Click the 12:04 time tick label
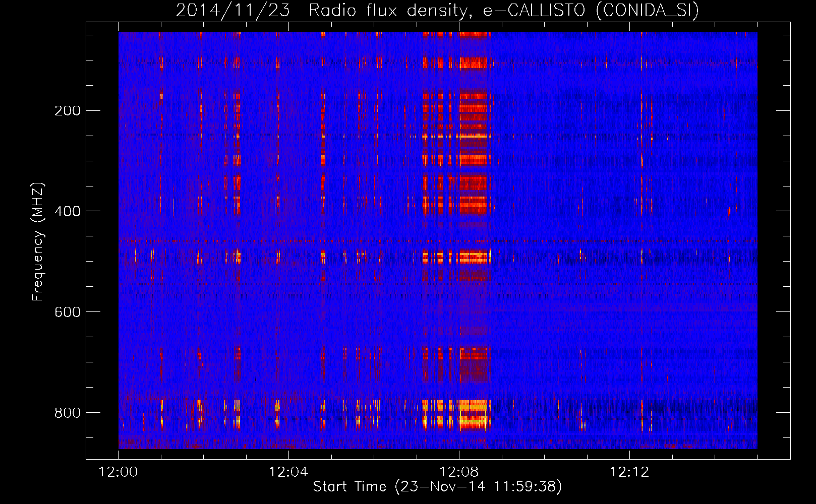Viewport: 816px width, 504px height. (x=288, y=472)
